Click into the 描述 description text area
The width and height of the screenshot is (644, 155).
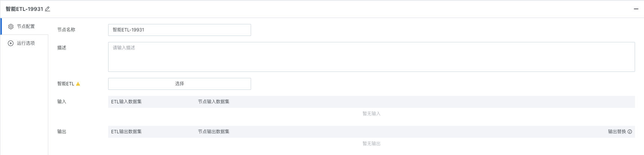point(372,57)
